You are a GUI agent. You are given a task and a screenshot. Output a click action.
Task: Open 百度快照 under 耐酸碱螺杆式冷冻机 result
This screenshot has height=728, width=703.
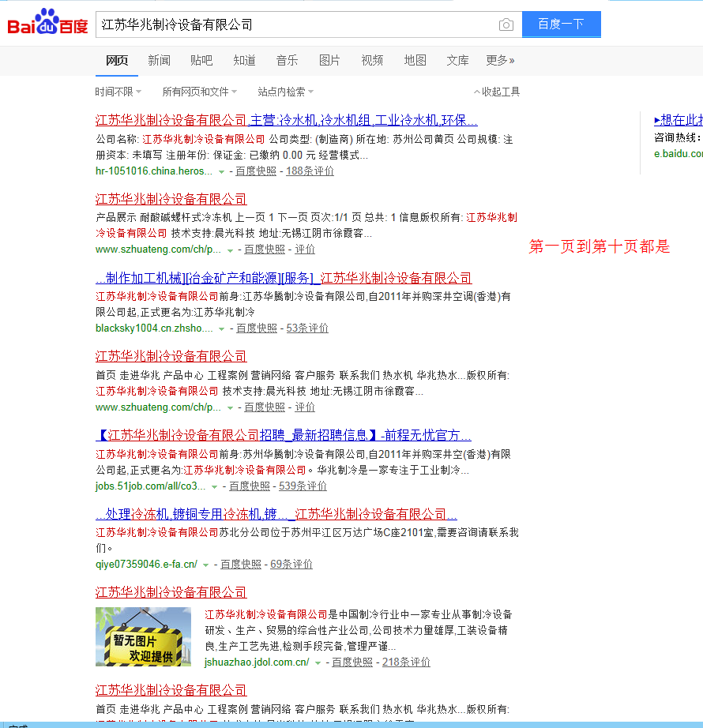[265, 250]
